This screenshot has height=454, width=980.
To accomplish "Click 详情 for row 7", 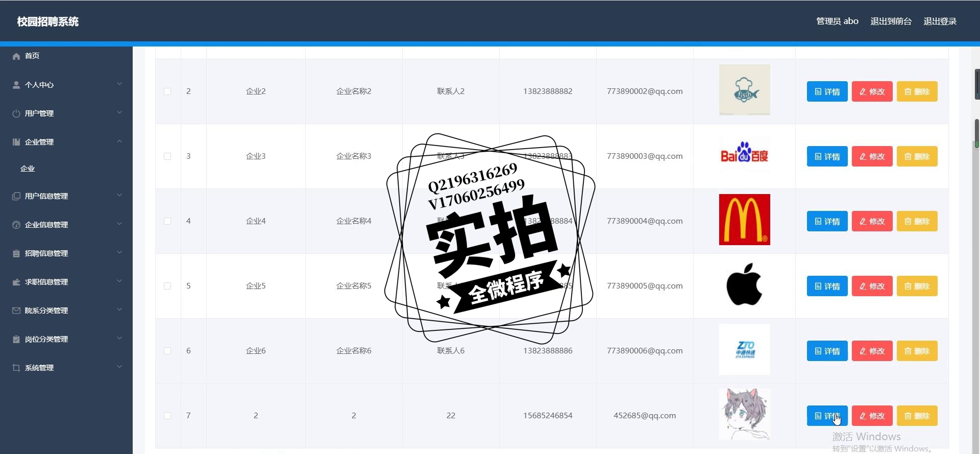I will tap(827, 416).
